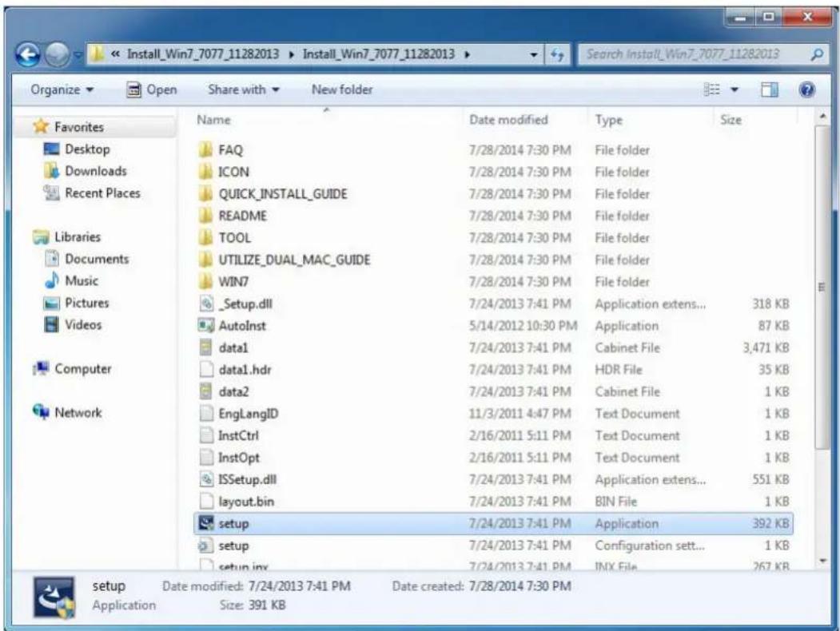
Task: Click the search magnifier icon
Action: 817,54
